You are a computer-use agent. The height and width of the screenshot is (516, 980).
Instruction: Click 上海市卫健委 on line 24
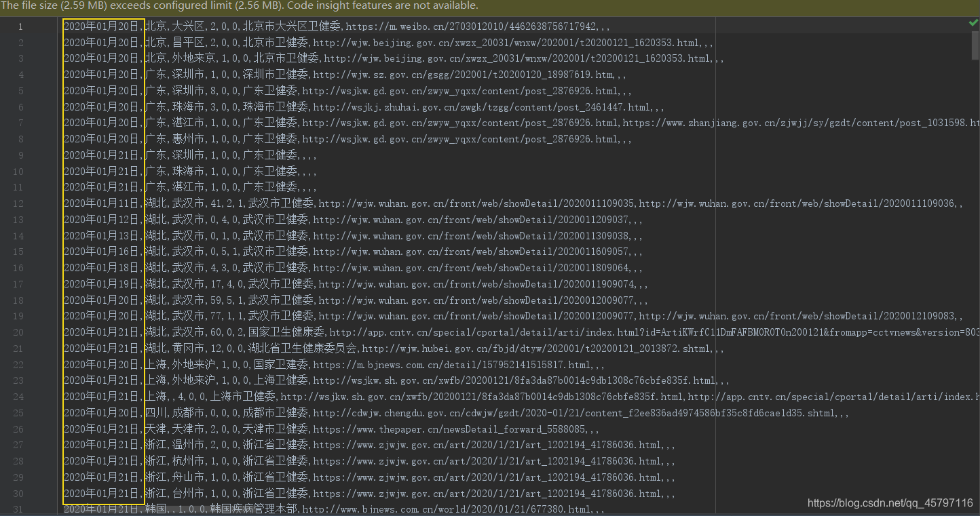click(242, 397)
